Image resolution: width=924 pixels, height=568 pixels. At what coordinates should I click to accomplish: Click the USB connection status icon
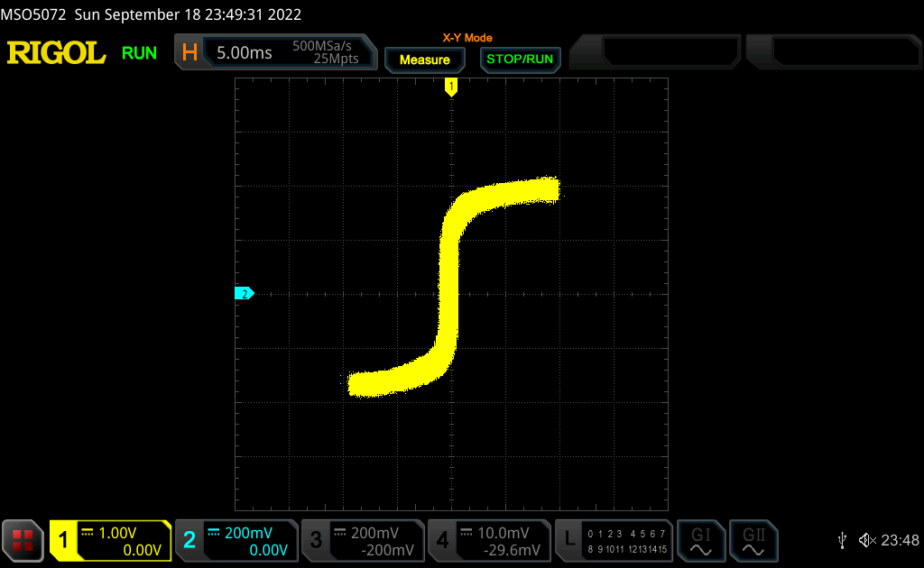[x=842, y=540]
